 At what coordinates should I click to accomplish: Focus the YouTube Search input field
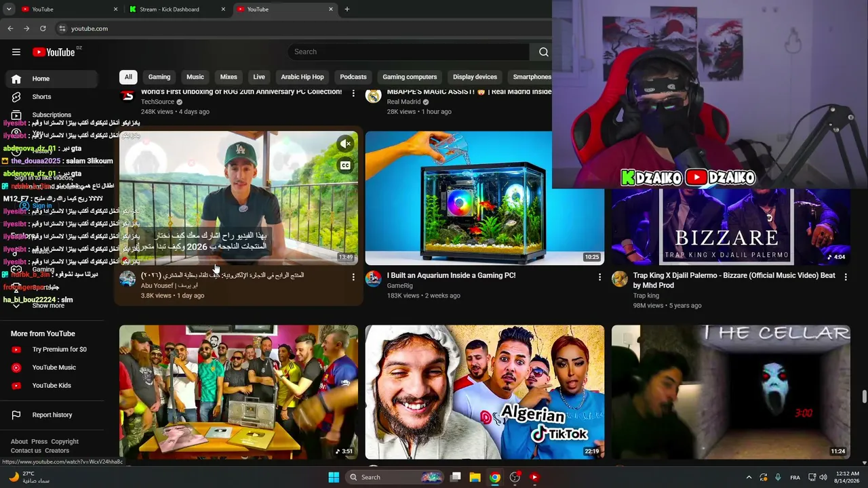pos(409,52)
